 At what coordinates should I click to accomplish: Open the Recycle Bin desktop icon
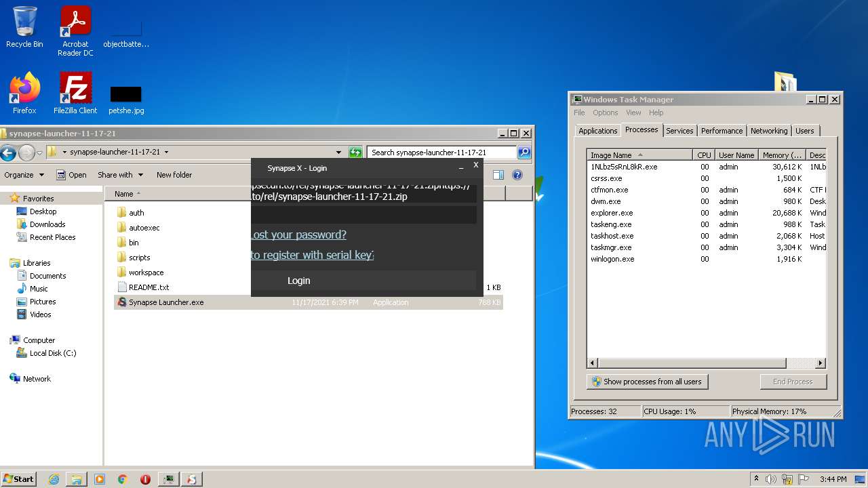24,27
